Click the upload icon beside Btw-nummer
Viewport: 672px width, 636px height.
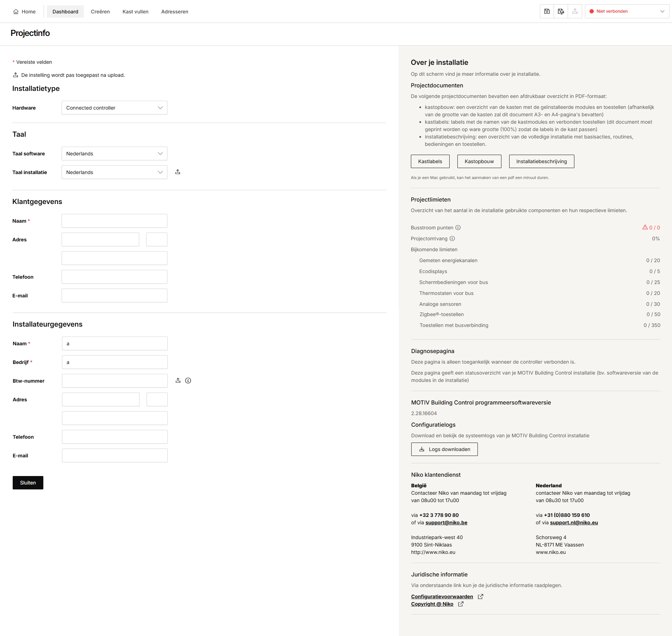pos(178,381)
